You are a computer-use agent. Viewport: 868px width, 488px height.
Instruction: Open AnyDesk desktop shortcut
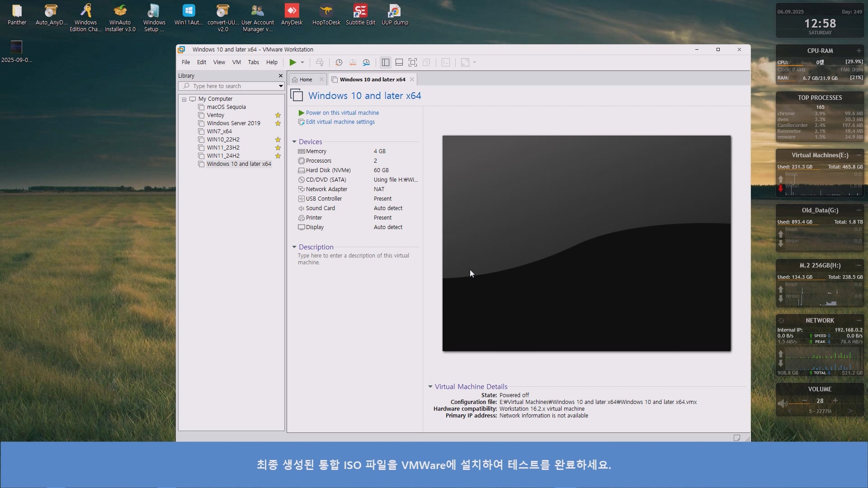292,14
